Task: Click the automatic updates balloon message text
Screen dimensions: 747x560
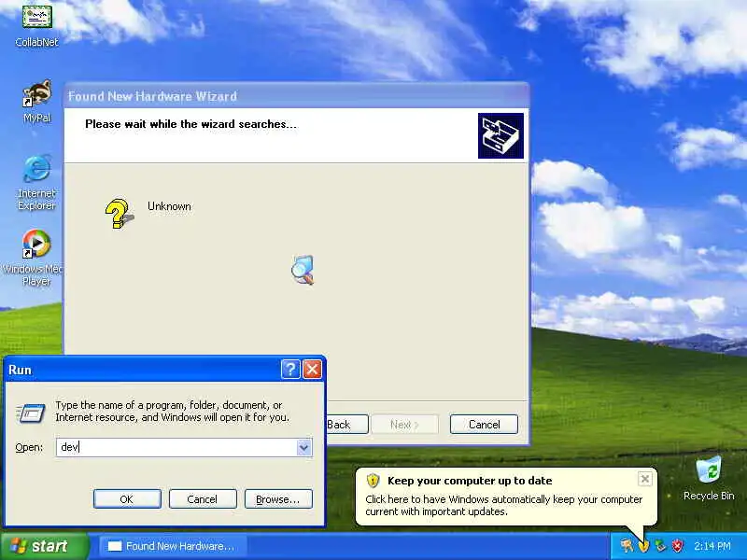Action: 503,505
